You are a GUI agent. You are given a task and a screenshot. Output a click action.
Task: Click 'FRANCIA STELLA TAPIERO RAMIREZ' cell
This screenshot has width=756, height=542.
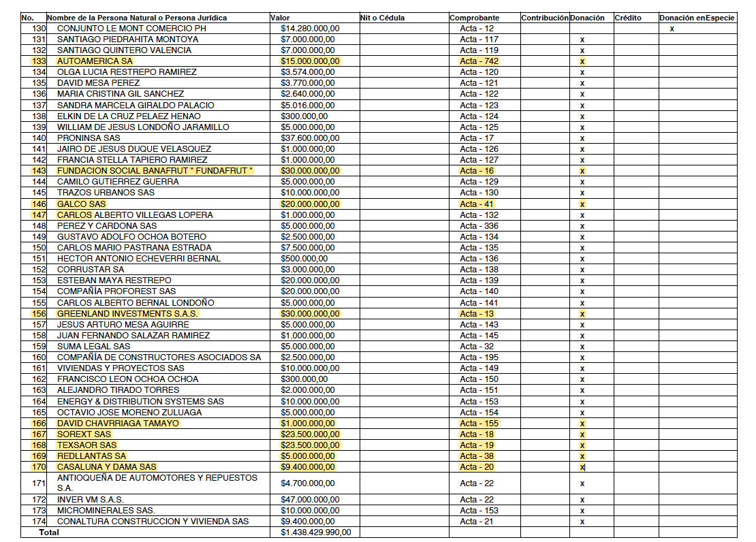(x=132, y=159)
